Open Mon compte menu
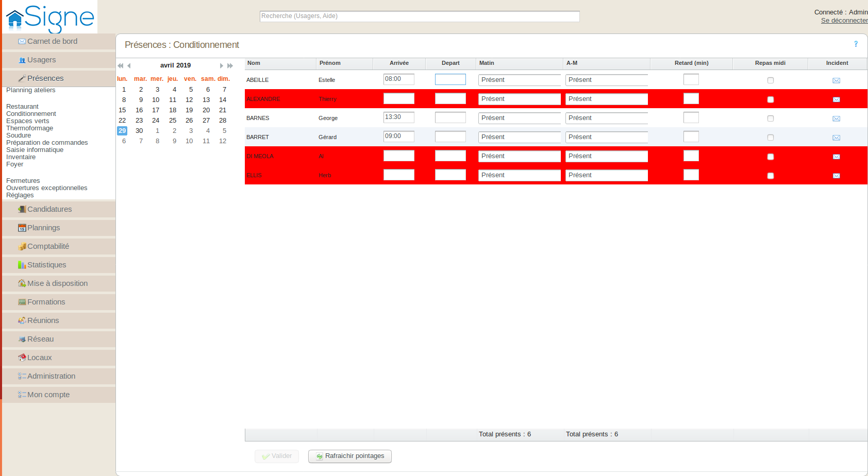Screen dimensions: 868x476 pyautogui.click(x=59, y=395)
